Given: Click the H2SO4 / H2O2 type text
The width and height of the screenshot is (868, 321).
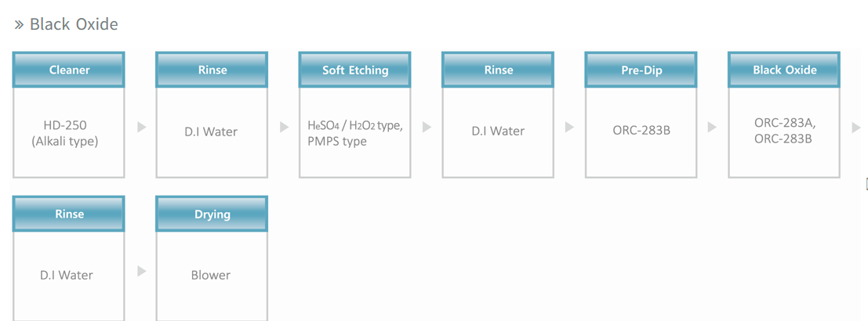Looking at the screenshot, I should [x=355, y=126].
